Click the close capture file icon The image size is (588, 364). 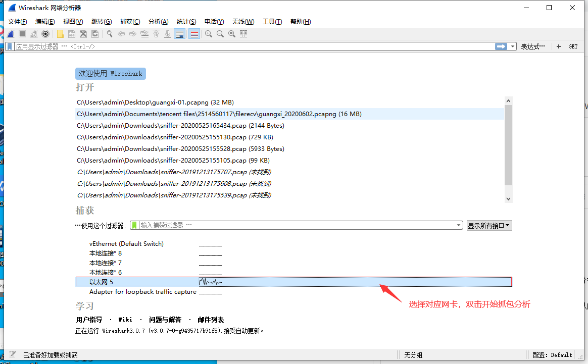coord(83,34)
